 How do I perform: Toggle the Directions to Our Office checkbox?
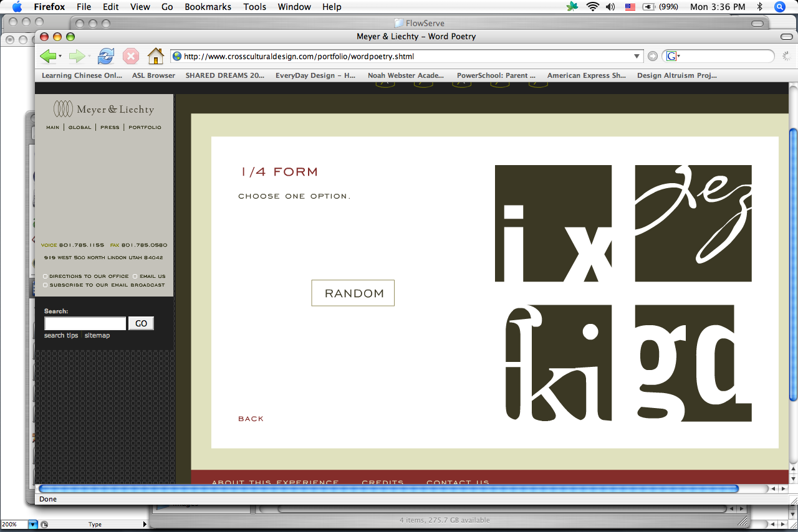[x=45, y=276]
